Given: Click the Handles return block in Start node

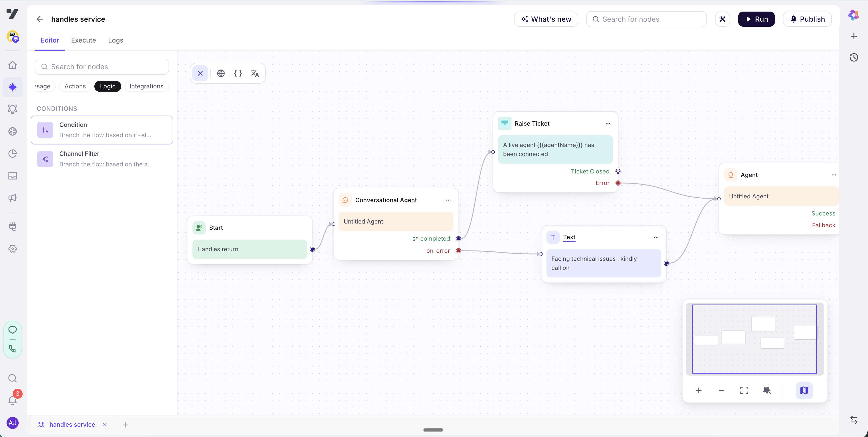Looking at the screenshot, I should click(x=250, y=249).
